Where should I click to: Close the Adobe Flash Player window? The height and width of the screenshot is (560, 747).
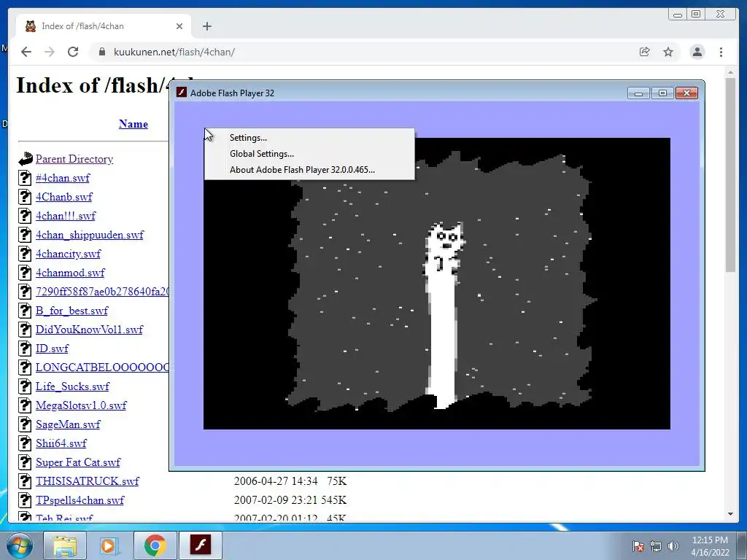tap(686, 93)
